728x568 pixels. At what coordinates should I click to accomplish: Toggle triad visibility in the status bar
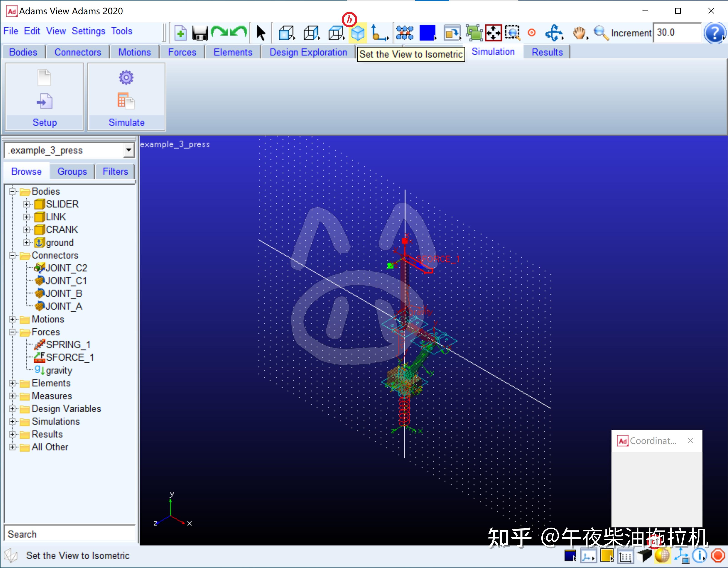point(588,556)
